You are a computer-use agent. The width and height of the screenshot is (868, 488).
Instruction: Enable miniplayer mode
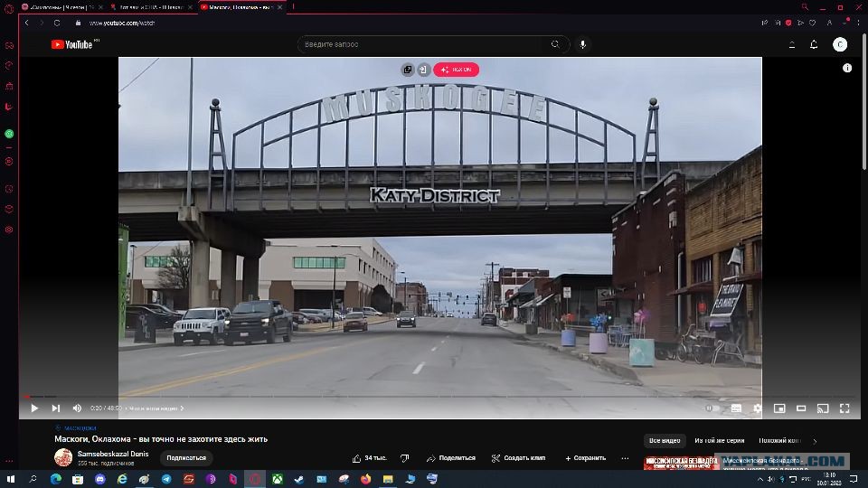pyautogui.click(x=779, y=408)
